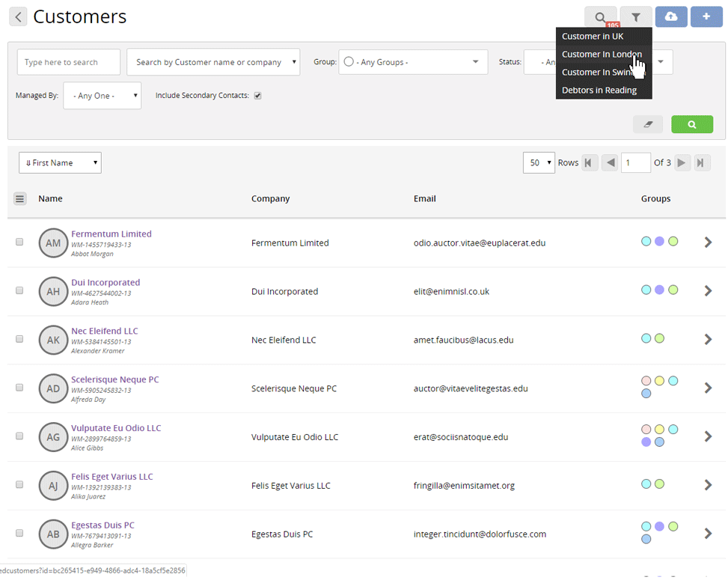Open the bulk actions list icon
Viewport: 728px width, 586px height.
(19, 199)
